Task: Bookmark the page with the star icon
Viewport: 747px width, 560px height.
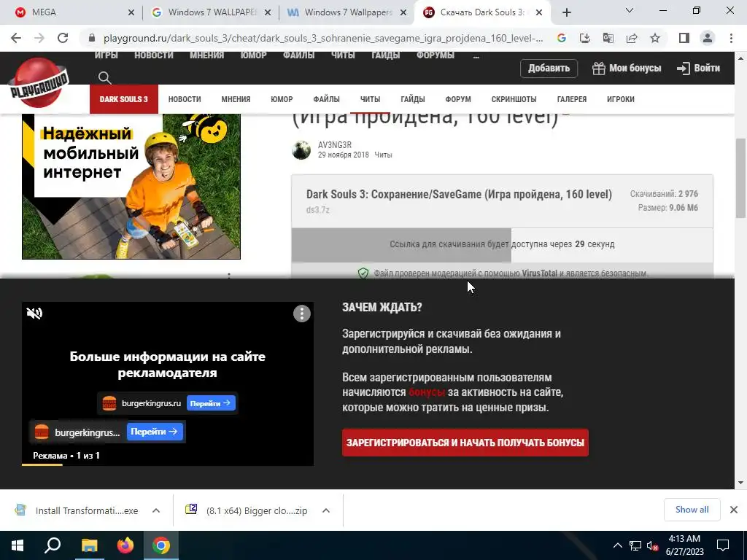Action: [655, 38]
